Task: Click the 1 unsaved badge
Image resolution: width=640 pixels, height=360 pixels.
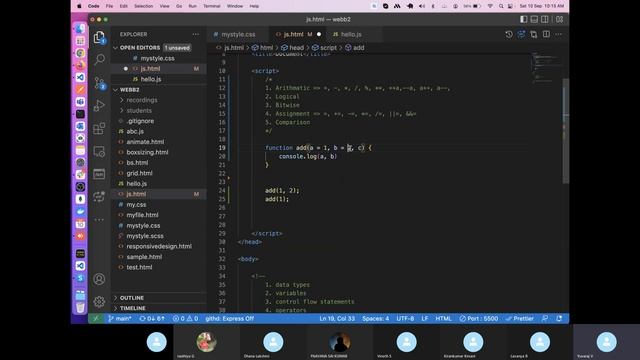Action: (177, 48)
